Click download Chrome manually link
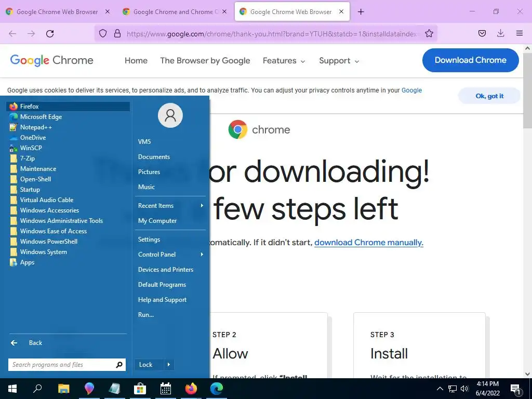 [x=368, y=242]
